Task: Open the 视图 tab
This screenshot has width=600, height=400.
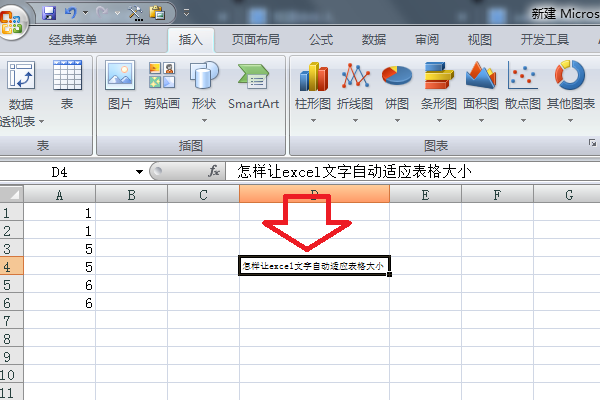Action: (x=479, y=39)
